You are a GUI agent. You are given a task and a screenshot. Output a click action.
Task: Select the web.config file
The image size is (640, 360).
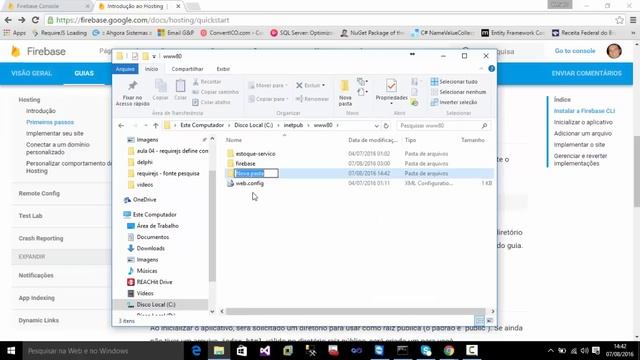coord(249,183)
